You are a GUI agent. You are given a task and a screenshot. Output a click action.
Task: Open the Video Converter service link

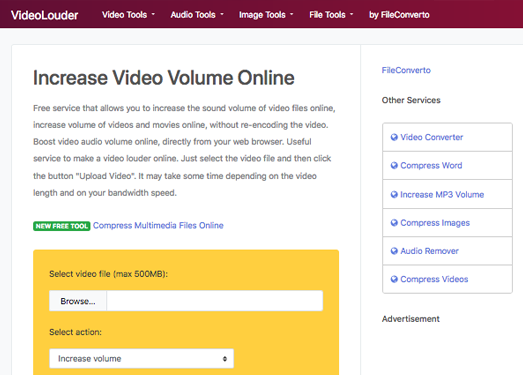click(431, 137)
